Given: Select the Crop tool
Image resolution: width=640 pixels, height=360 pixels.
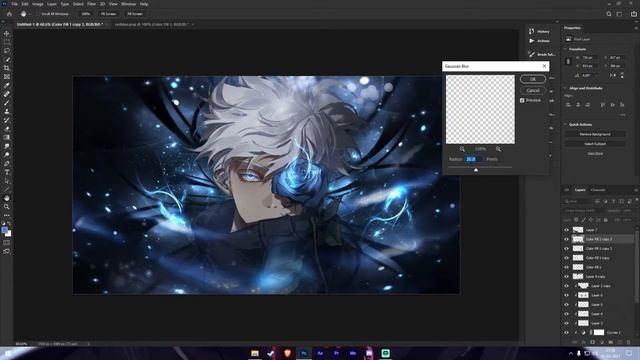Looking at the screenshot, I should [7, 68].
